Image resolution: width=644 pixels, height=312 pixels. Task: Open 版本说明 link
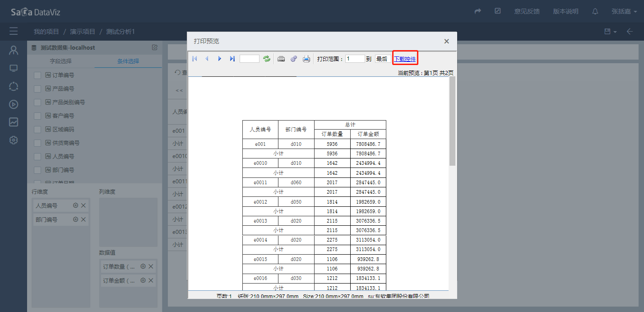click(x=566, y=11)
